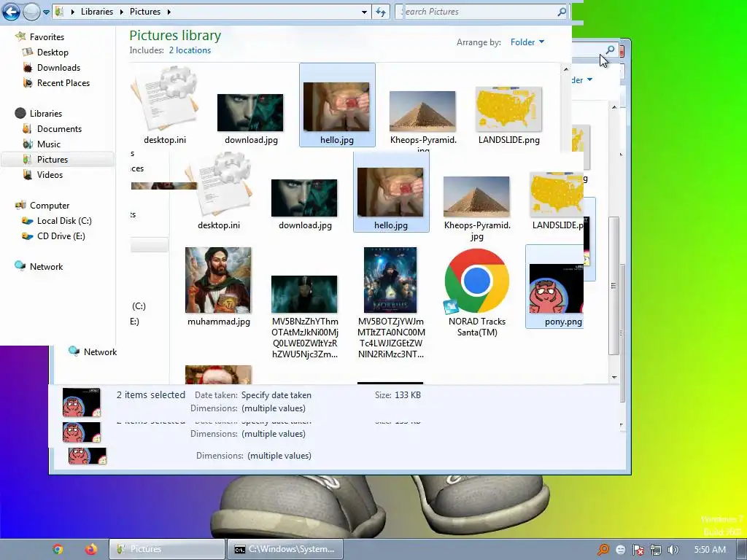Click the 2 items selected text
The height and width of the screenshot is (560, 747).
click(x=150, y=394)
